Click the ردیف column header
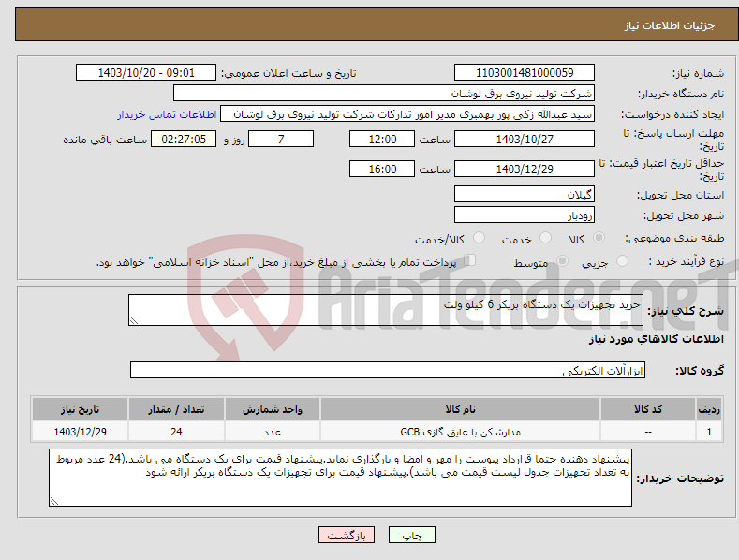The height and width of the screenshot is (560, 739). (709, 409)
